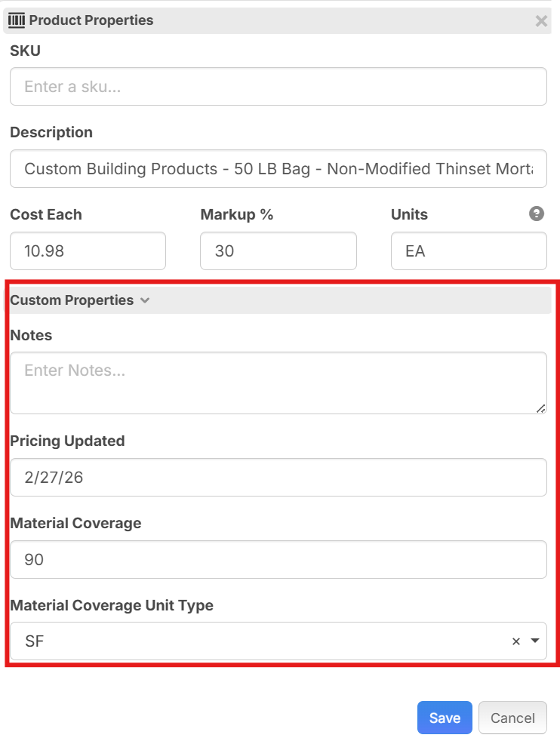
Task: Click the Material Coverage field
Action: pos(278,560)
